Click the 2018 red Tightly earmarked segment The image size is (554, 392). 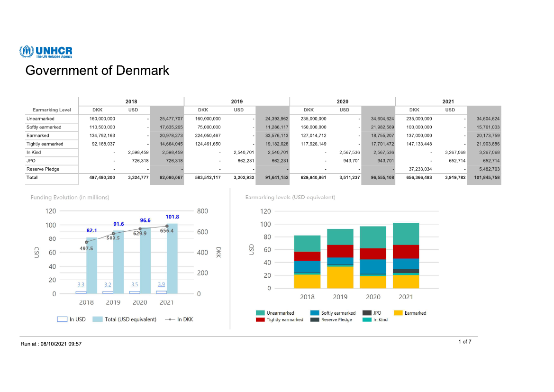(308, 256)
